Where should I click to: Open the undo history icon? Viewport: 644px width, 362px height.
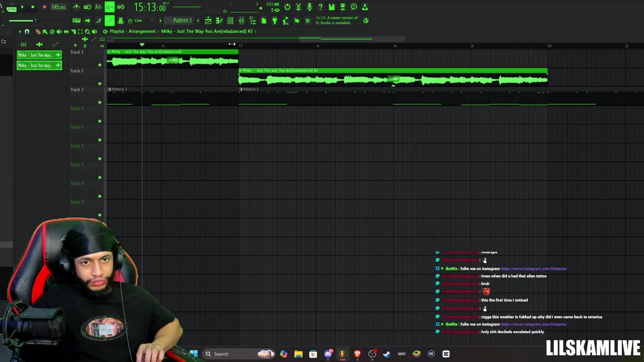coord(287,7)
